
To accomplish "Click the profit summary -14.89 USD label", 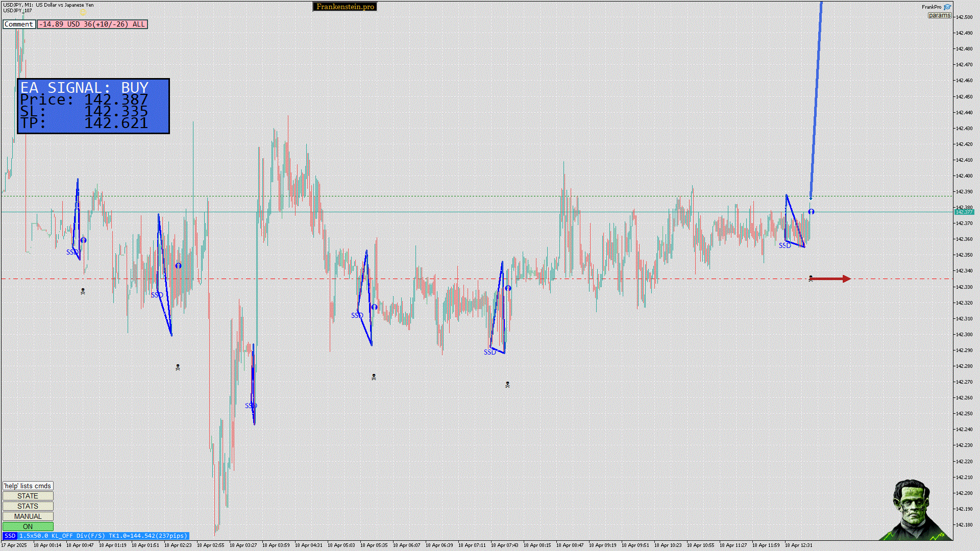I will point(92,24).
